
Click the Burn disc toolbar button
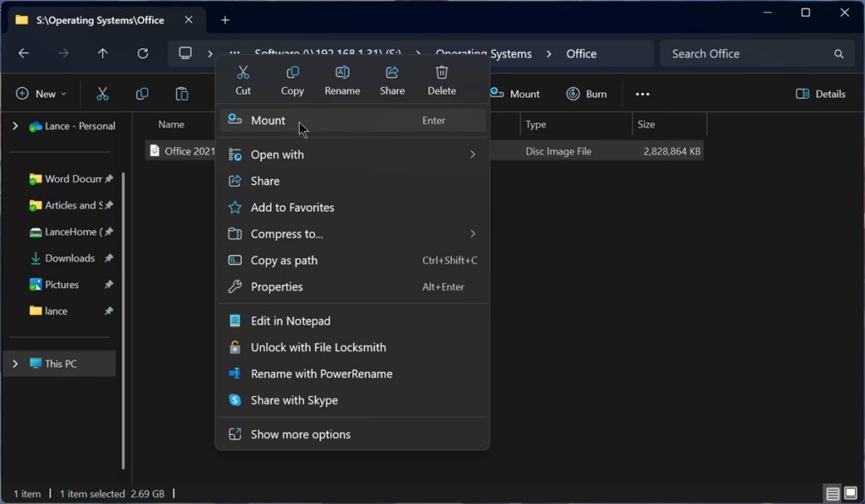587,94
